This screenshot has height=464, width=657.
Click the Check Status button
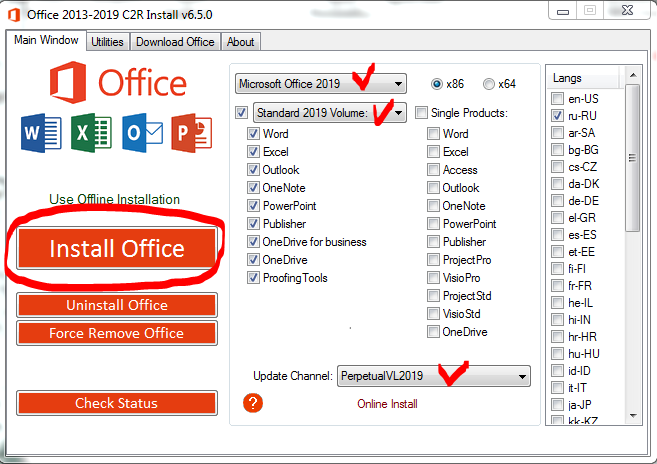pos(116,403)
